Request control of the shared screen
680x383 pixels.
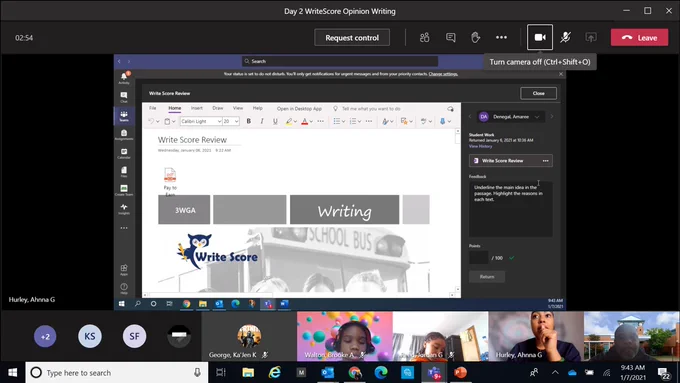tap(352, 38)
